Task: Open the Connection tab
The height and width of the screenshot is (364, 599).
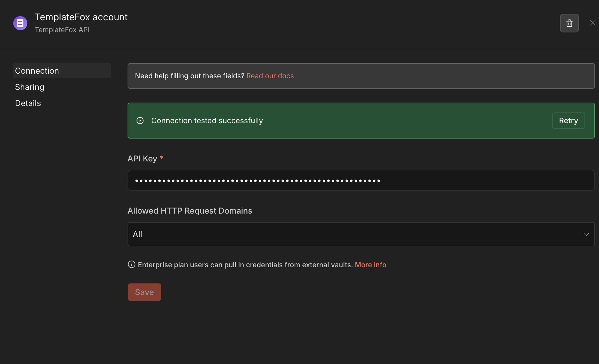Action: [x=62, y=71]
